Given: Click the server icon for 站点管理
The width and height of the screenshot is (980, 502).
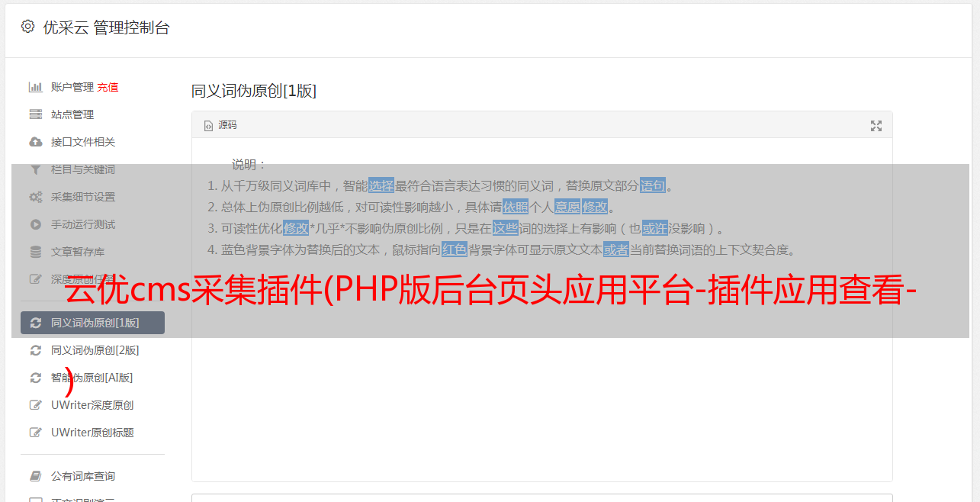Looking at the screenshot, I should [x=35, y=114].
